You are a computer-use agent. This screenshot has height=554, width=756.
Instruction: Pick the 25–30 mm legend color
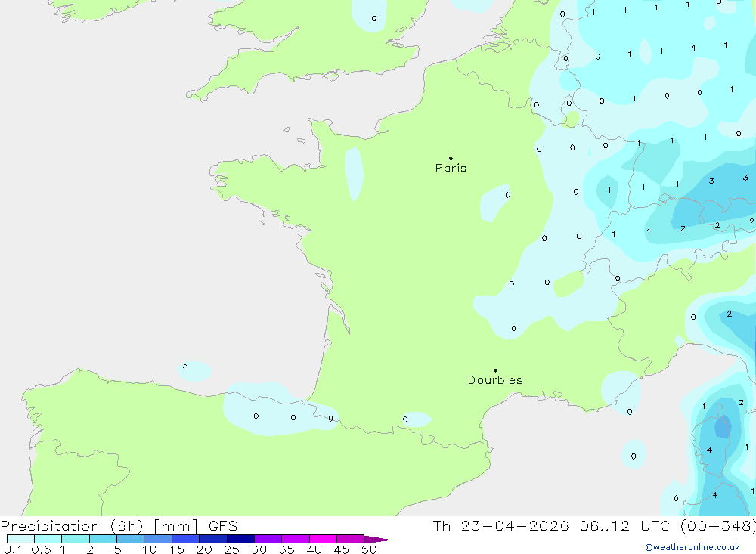pyautogui.click(x=240, y=539)
